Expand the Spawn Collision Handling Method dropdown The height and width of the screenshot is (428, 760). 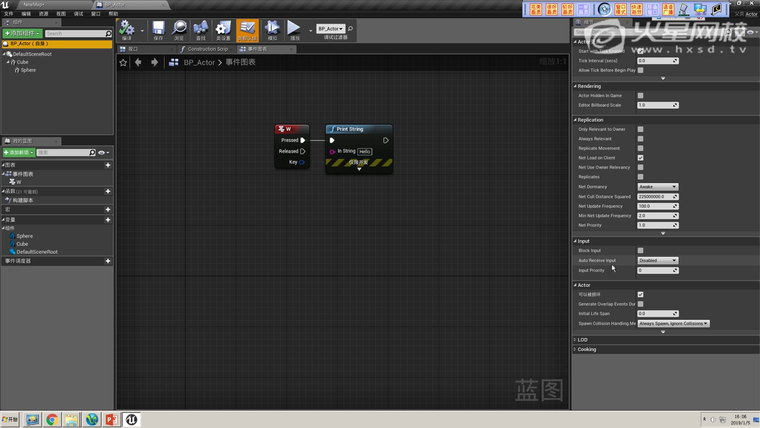673,323
